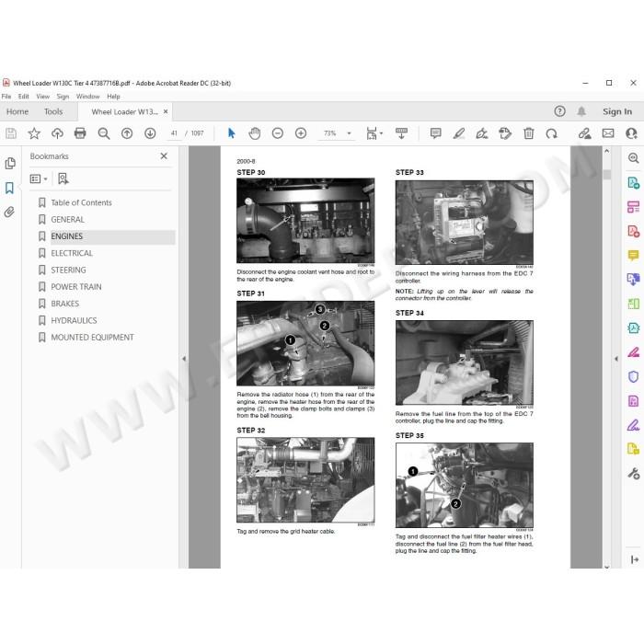This screenshot has height=644, width=644.
Task: Click the Sign In link
Action: [x=617, y=111]
